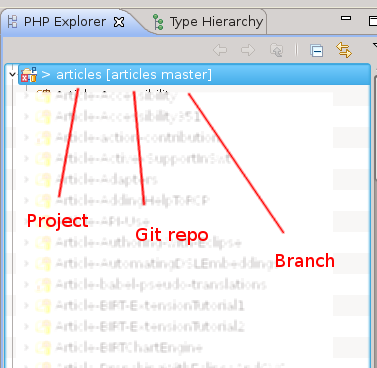The image size is (377, 368).
Task: Expand the Article-babel-pseudo-translations folder
Action: coord(27,284)
